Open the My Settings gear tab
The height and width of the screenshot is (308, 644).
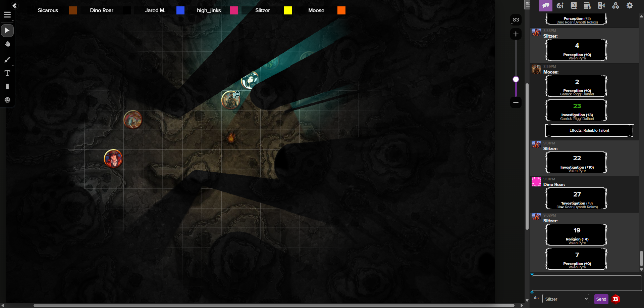[630, 5]
